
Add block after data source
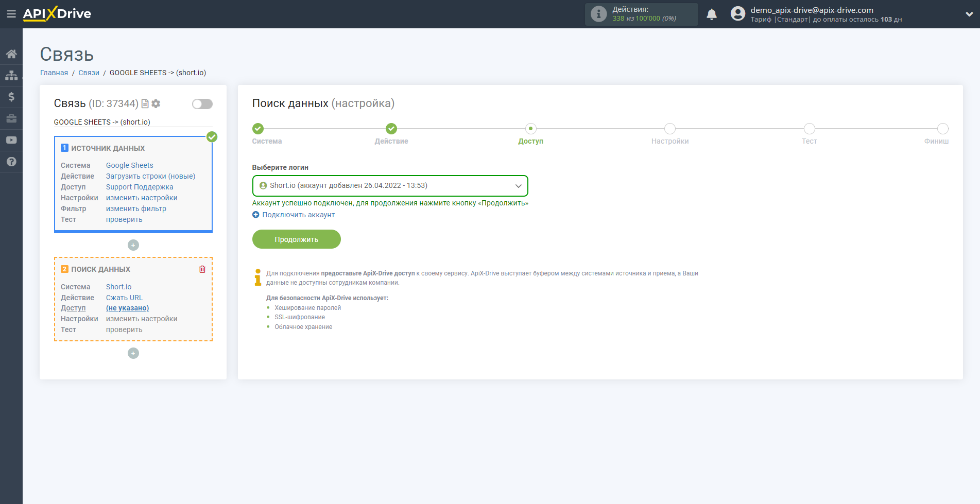pos(133,245)
